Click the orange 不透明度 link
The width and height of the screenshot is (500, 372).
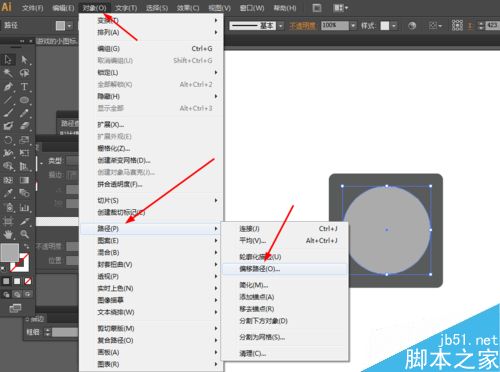(302, 26)
